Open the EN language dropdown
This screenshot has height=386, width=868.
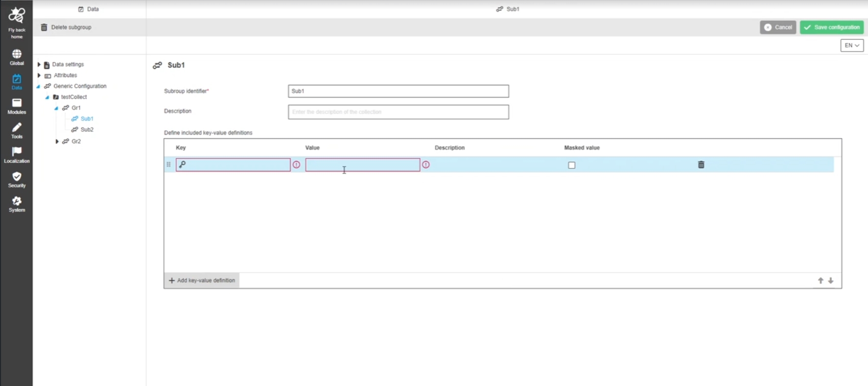(852, 45)
